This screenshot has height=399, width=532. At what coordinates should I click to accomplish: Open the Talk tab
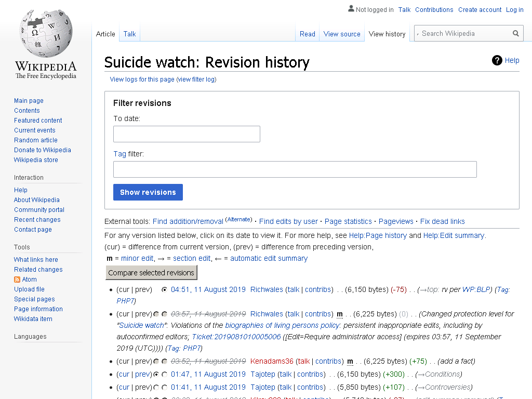point(129,34)
